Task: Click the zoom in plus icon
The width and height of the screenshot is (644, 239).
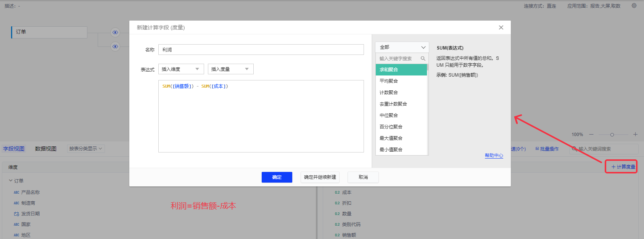Action: [635, 135]
